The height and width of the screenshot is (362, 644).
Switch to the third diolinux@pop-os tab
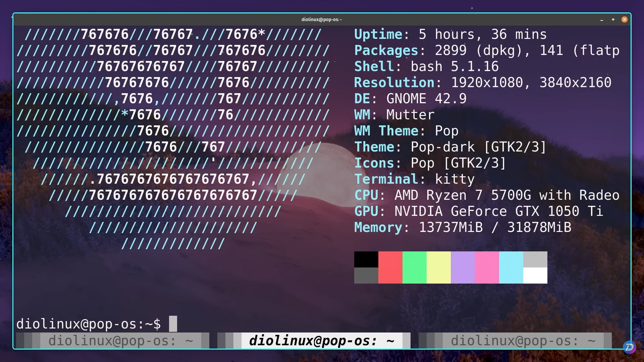523,341
